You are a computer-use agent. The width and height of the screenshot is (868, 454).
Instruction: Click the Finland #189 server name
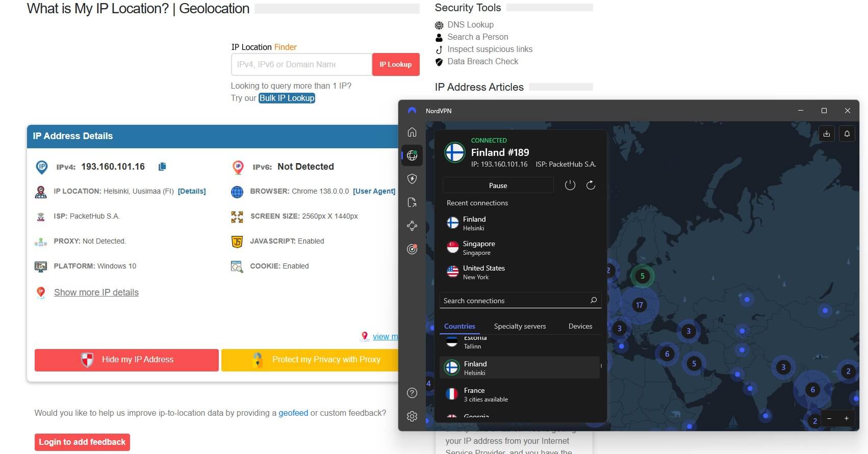500,152
